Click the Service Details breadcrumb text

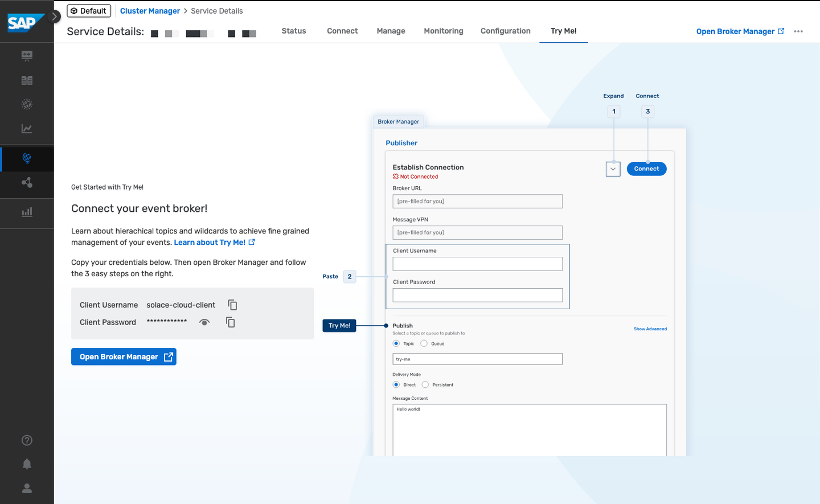217,11
